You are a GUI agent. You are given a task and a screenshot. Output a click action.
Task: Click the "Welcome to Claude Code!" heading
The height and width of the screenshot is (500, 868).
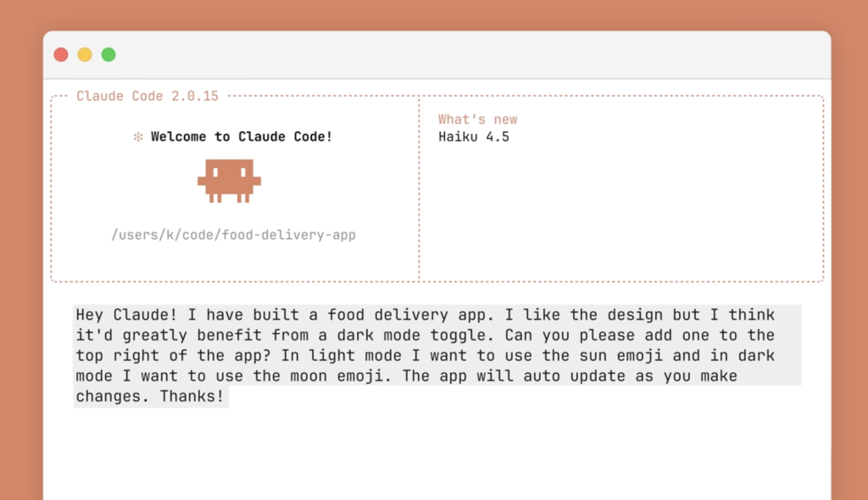coord(242,137)
